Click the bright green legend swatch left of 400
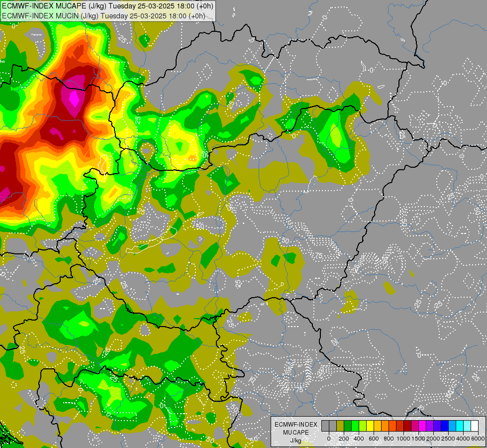Screen dimensions: 487x448 355,426
